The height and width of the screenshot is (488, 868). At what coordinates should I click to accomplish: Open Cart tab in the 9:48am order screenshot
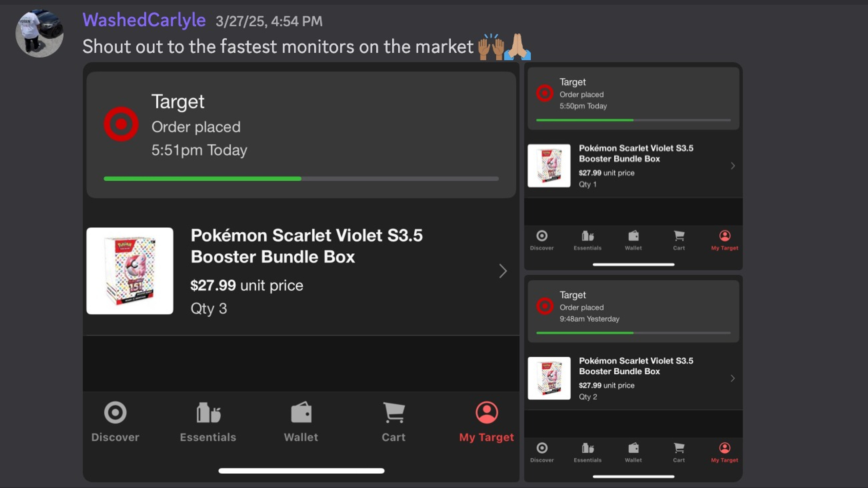coord(679,453)
